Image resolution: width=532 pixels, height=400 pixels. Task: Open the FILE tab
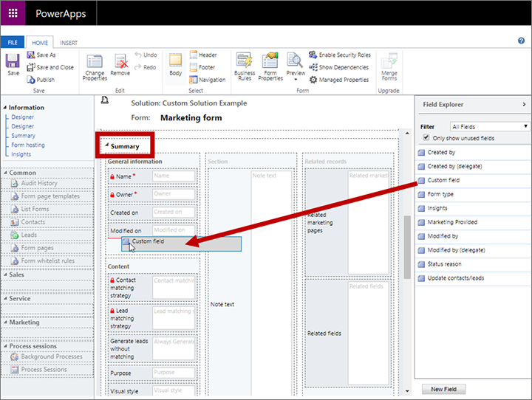click(x=13, y=42)
